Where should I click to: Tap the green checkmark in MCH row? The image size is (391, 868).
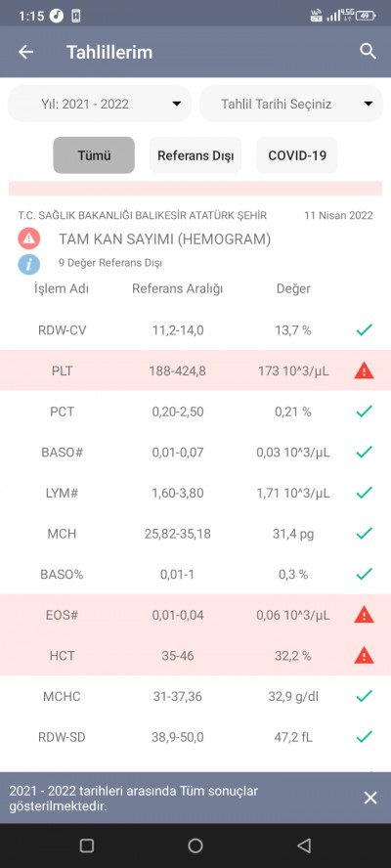tap(364, 534)
